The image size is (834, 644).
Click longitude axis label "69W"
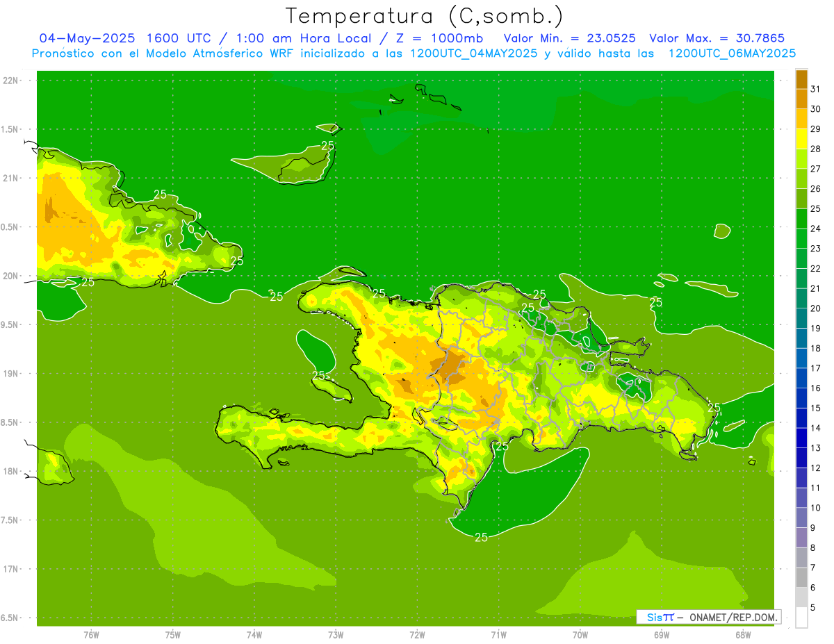click(662, 635)
